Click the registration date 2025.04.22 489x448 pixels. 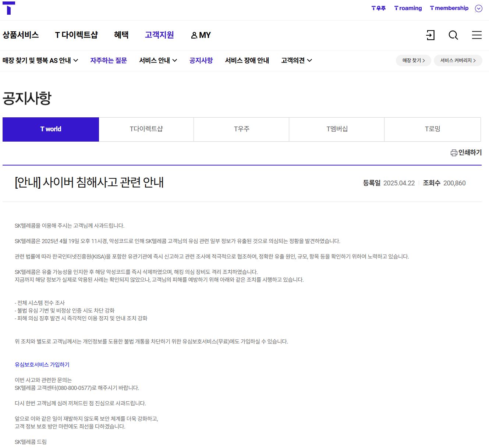(399, 183)
